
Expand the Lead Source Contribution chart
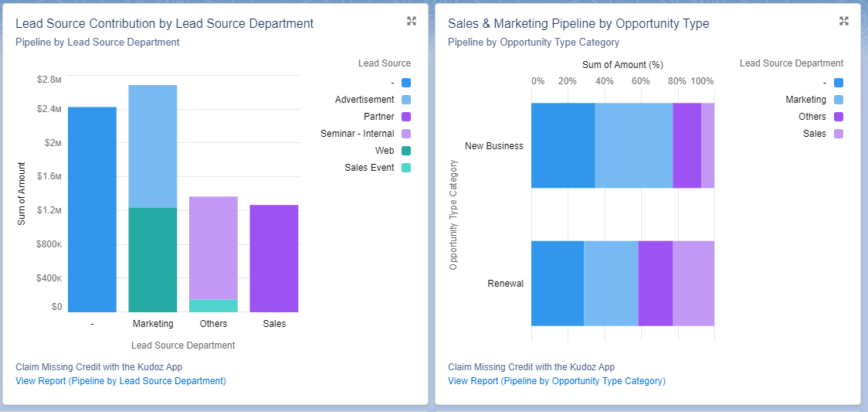[412, 21]
